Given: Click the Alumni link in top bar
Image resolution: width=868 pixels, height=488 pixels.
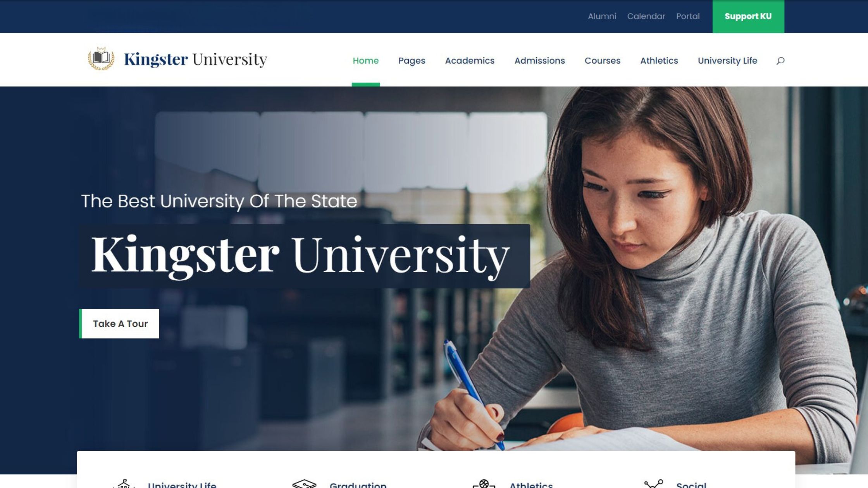Looking at the screenshot, I should point(601,16).
